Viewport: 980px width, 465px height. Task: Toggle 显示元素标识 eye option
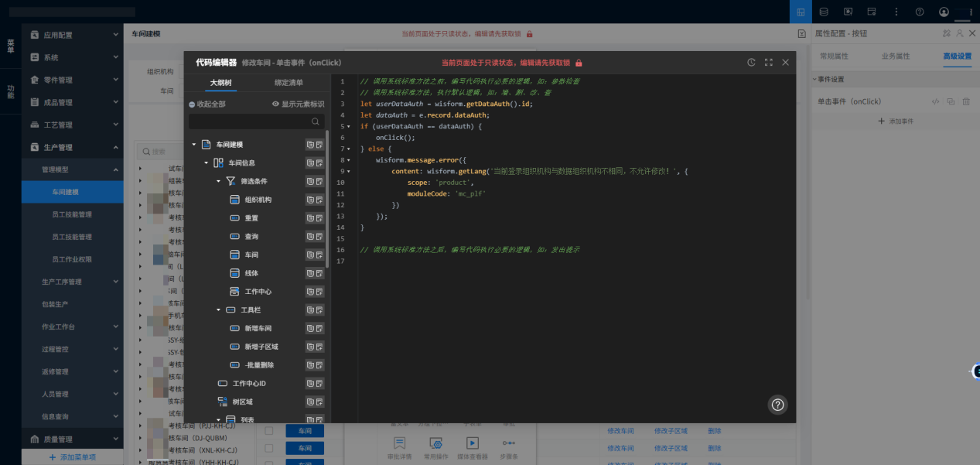(x=298, y=104)
